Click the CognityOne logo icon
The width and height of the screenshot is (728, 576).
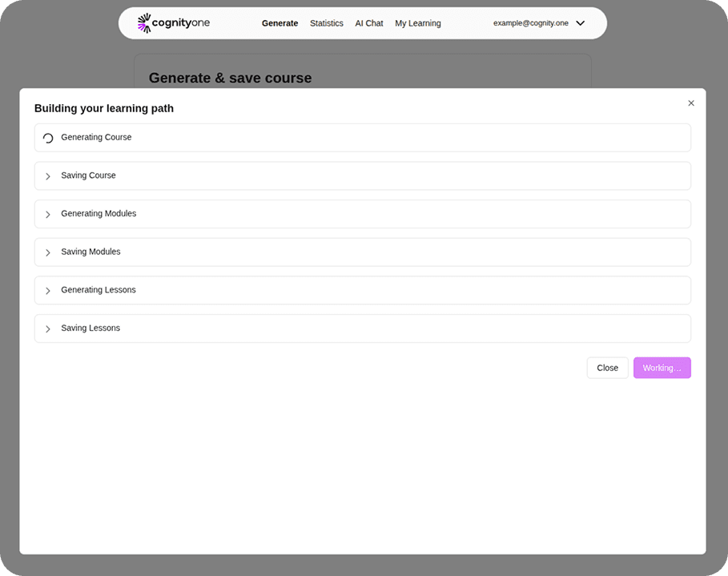point(144,23)
